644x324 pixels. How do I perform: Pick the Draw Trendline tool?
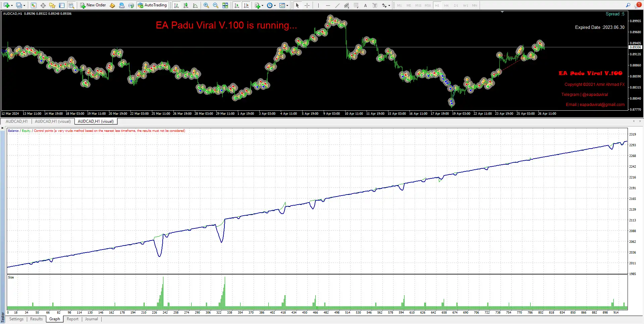(337, 5)
